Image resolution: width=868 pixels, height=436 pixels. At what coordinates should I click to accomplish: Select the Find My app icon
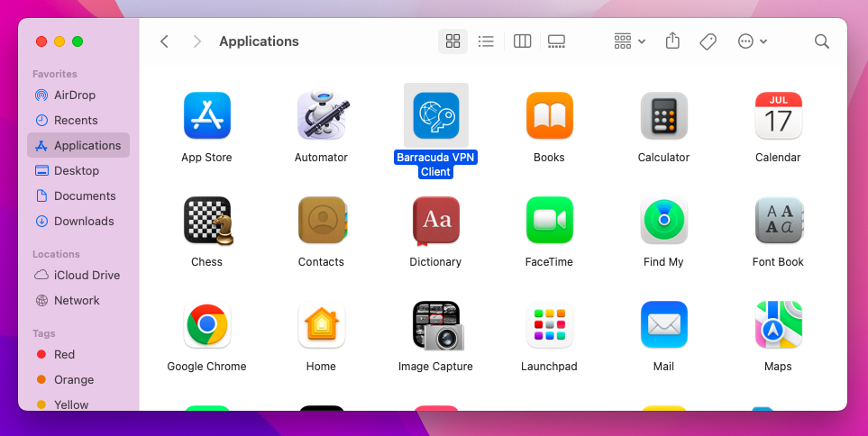(663, 220)
